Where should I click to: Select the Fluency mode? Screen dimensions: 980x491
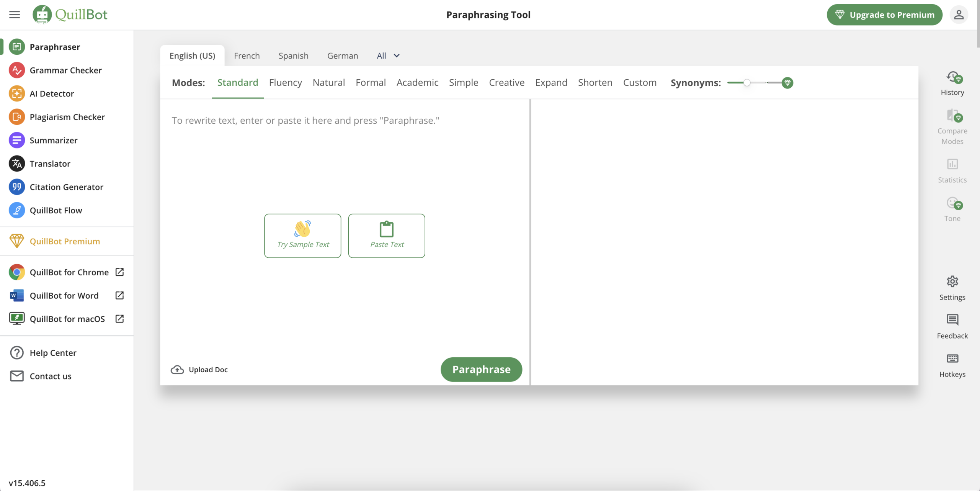point(286,83)
